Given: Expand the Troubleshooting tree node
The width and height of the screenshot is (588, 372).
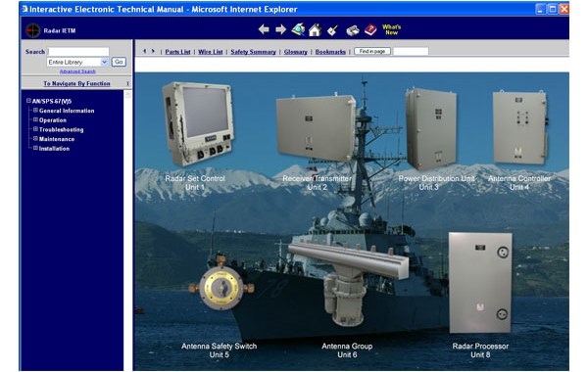Looking at the screenshot, I should 35,129.
